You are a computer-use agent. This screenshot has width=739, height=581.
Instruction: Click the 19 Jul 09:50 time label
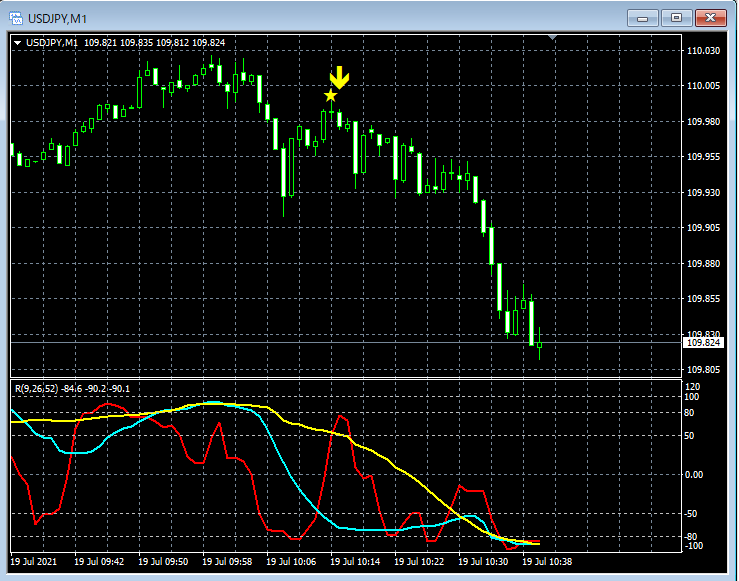point(163,562)
